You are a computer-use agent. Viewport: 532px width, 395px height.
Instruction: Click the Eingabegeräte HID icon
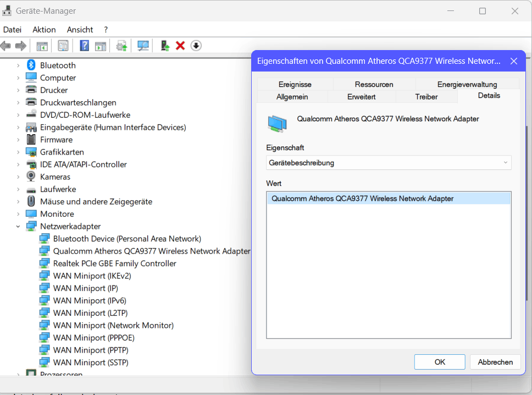click(31, 127)
